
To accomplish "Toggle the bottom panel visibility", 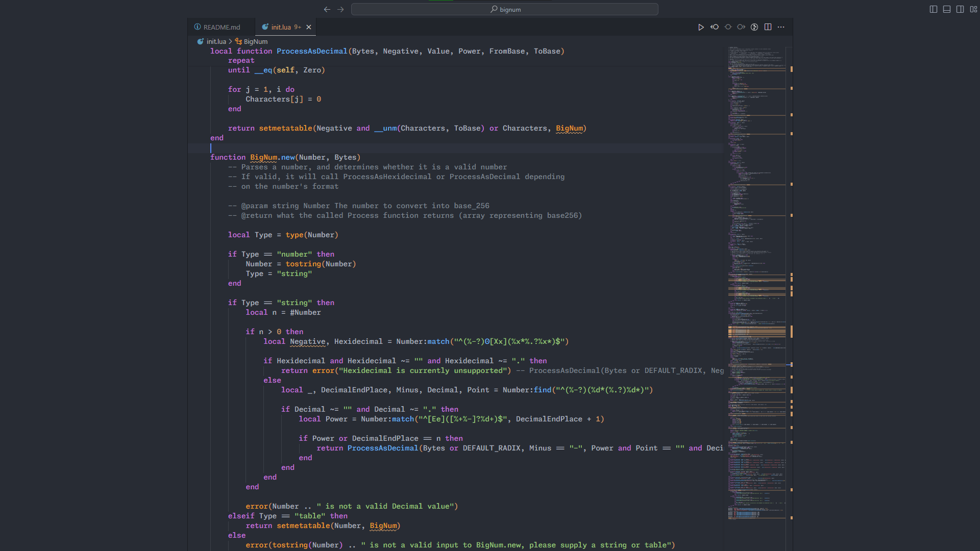I will (947, 9).
